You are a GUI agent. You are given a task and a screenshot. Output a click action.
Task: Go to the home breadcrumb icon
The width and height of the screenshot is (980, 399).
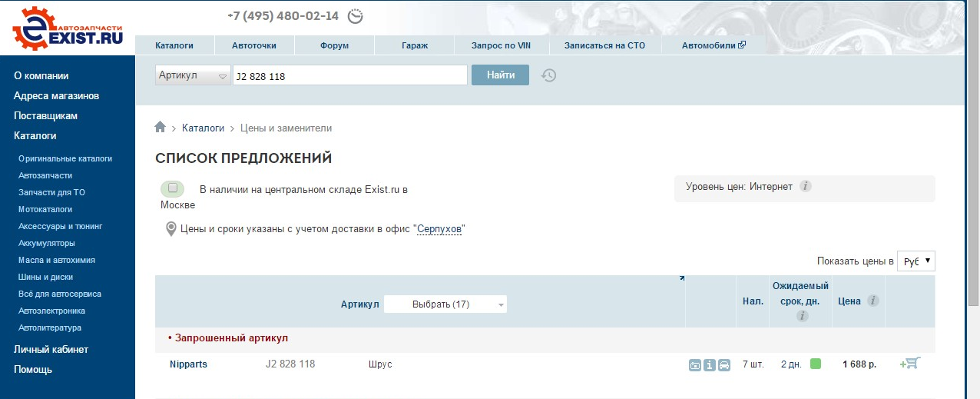(x=160, y=128)
